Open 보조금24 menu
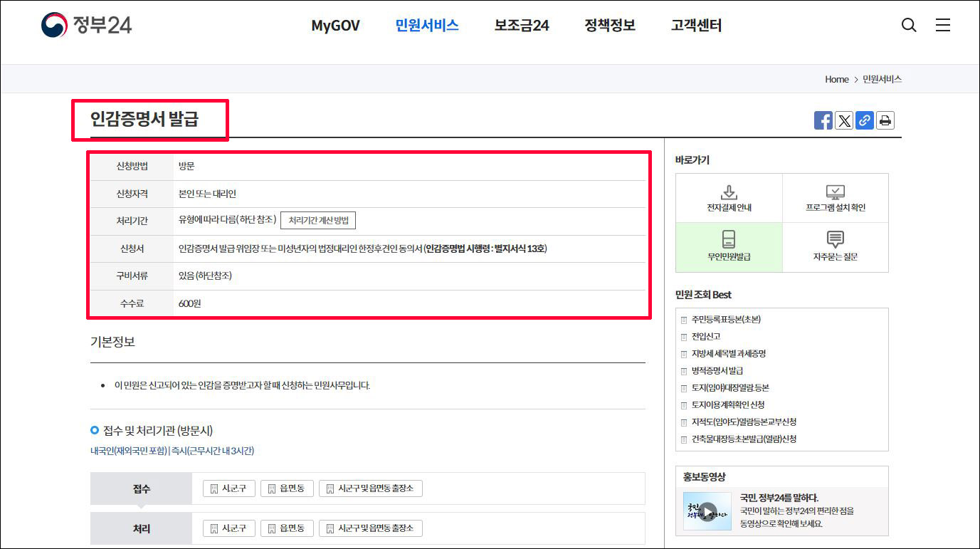Screen dimensions: 980x549 [x=522, y=26]
